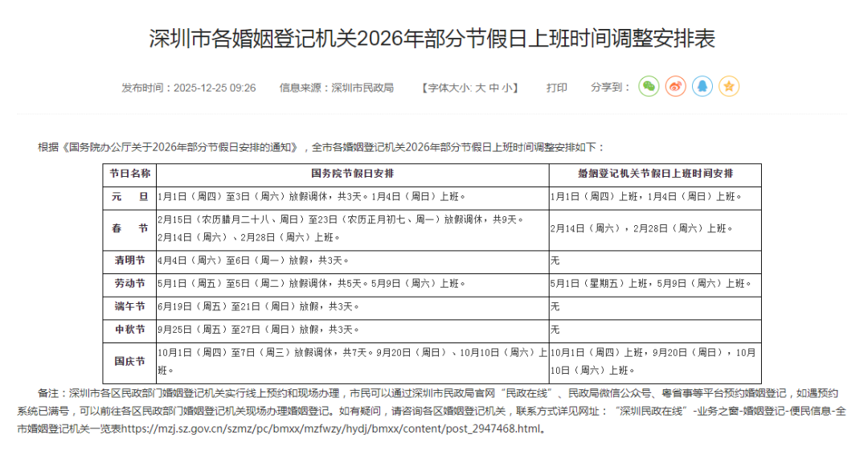Click the 中秋节 row label
The width and height of the screenshot is (868, 451).
pyautogui.click(x=129, y=330)
